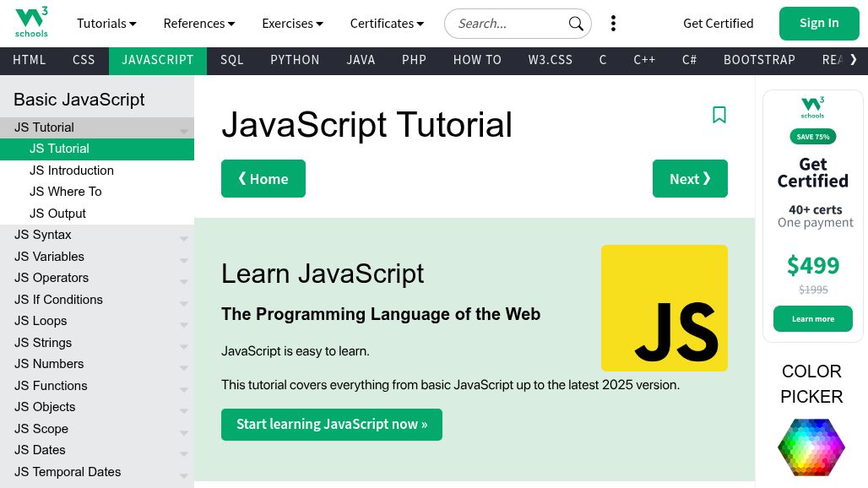Open the hexagonal color picker

(x=811, y=447)
